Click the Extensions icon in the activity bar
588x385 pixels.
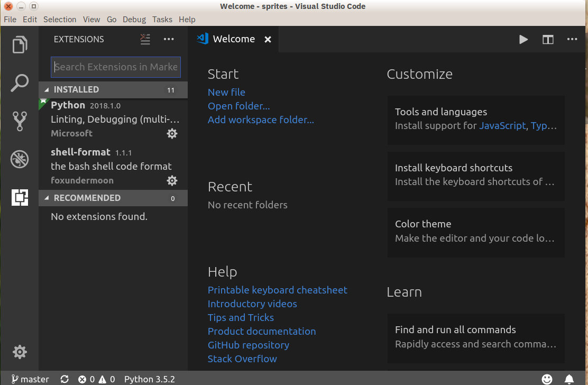pyautogui.click(x=20, y=196)
